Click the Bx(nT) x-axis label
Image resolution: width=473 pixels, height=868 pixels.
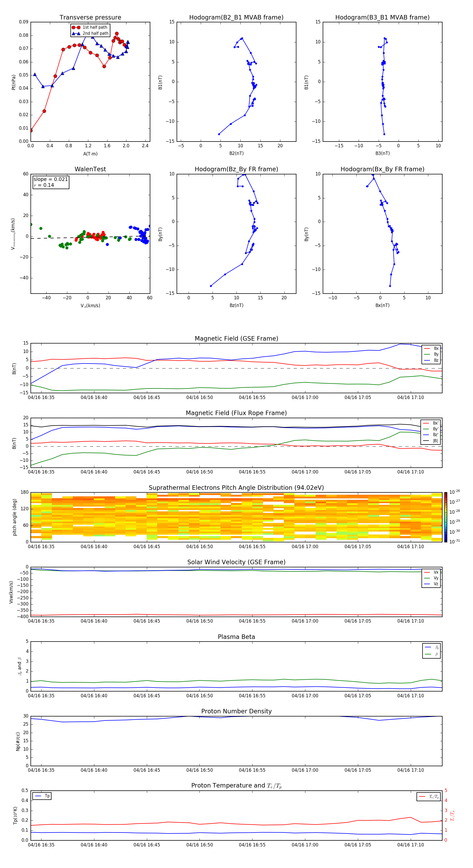[x=382, y=305]
